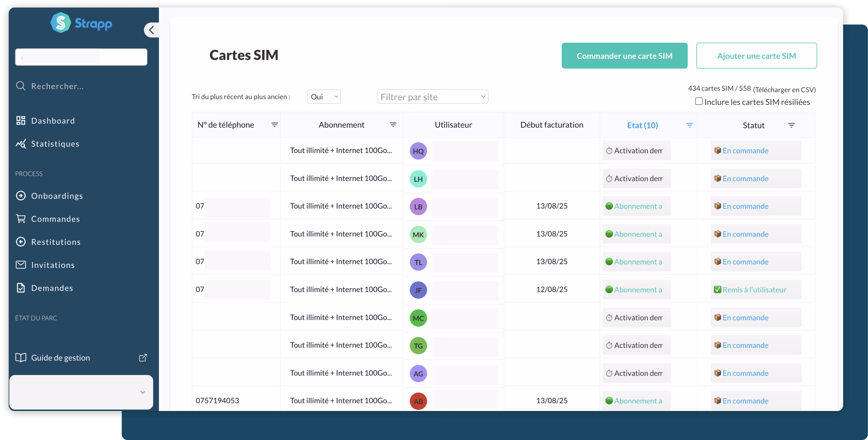The width and height of the screenshot is (868, 440).
Task: Open the Etat (10) column filter
Action: pos(690,125)
